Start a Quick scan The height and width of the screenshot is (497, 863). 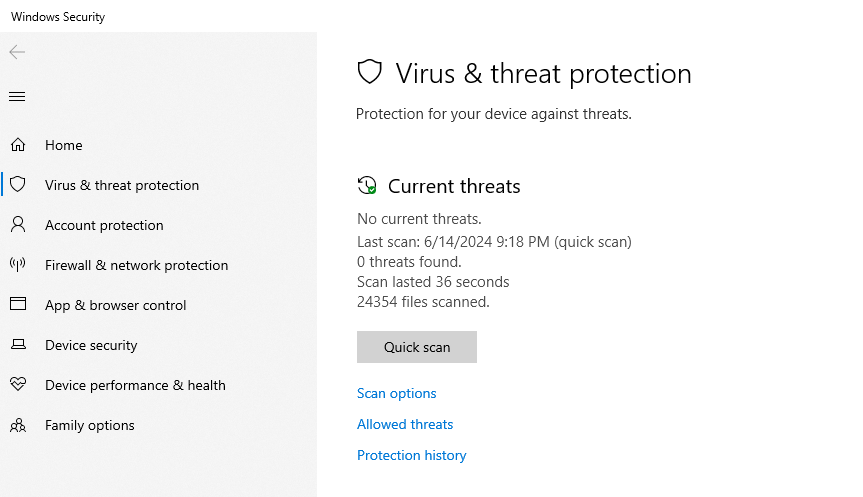(x=417, y=347)
